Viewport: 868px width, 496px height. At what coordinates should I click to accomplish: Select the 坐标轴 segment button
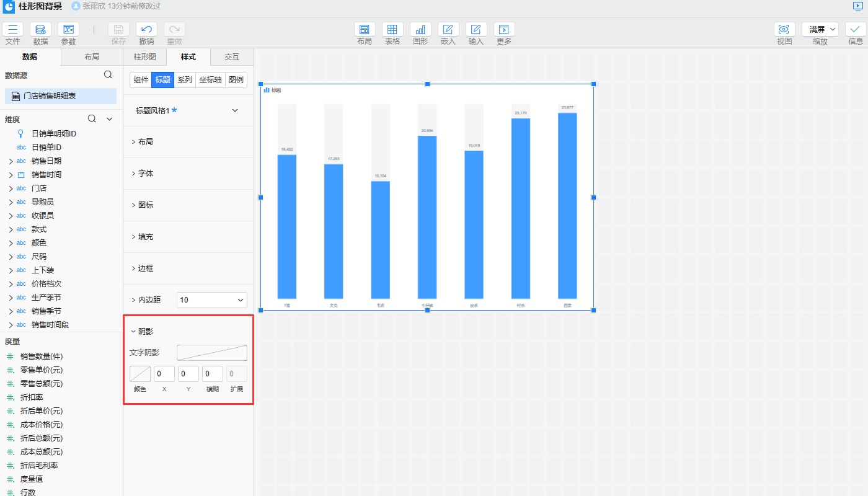(x=210, y=80)
